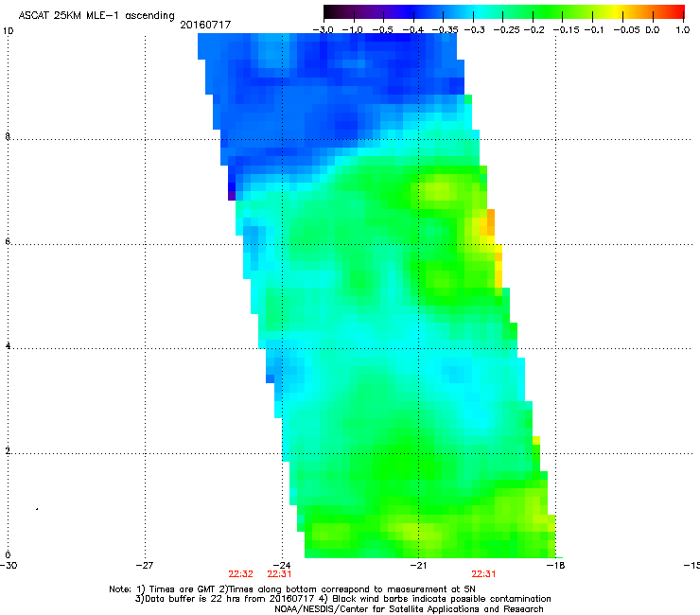The width and height of the screenshot is (700, 615).
Task: Click the 'Black wind barbs indicate possible contamination' note
Action: click(442, 599)
